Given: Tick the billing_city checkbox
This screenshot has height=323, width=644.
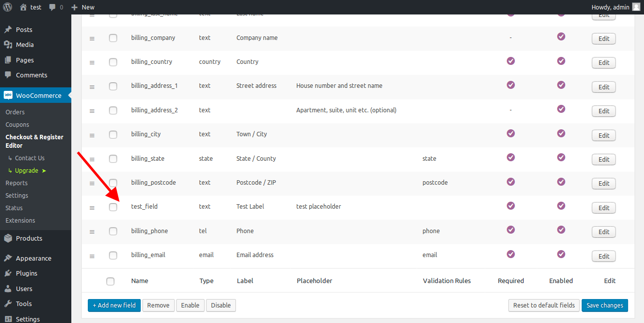Looking at the screenshot, I should click(x=113, y=135).
